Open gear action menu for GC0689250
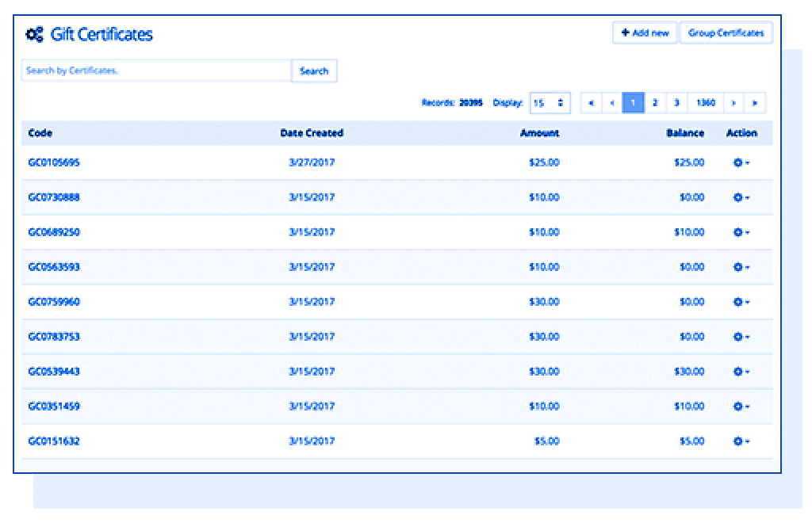812x523 pixels. (741, 232)
